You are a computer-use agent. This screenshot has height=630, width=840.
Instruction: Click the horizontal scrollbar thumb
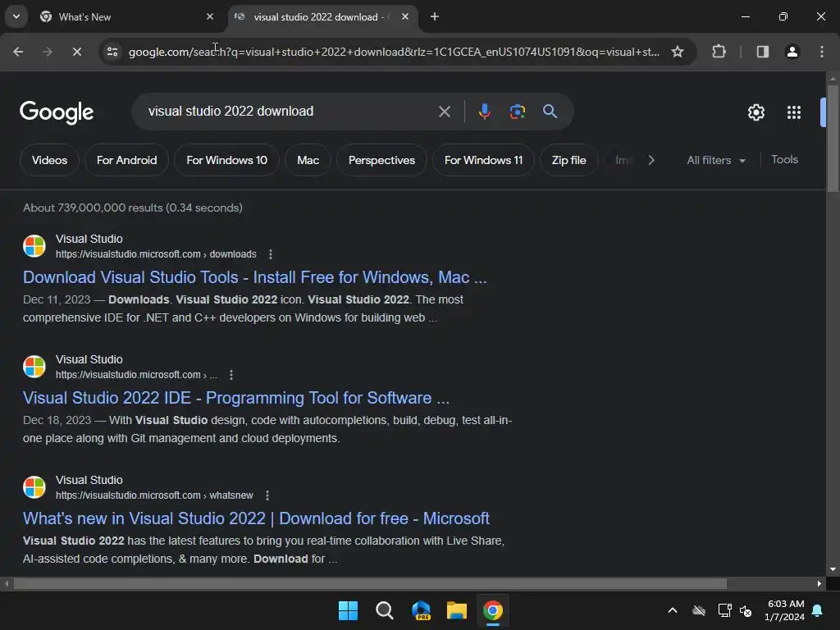pos(370,583)
